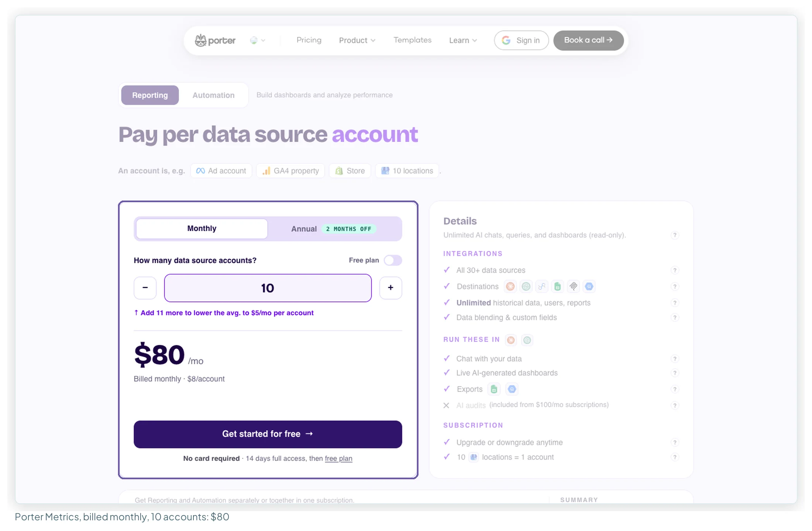Click the Porter logo in the navbar

coord(215,40)
